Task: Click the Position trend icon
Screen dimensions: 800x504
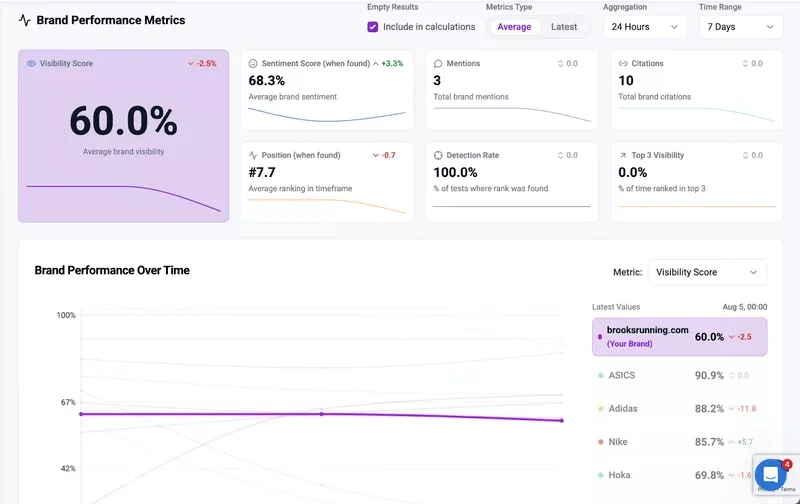Action: point(253,156)
